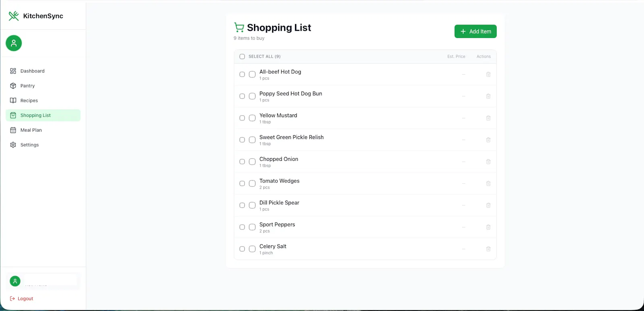
Task: Open the Pantry section
Action: coord(43,86)
